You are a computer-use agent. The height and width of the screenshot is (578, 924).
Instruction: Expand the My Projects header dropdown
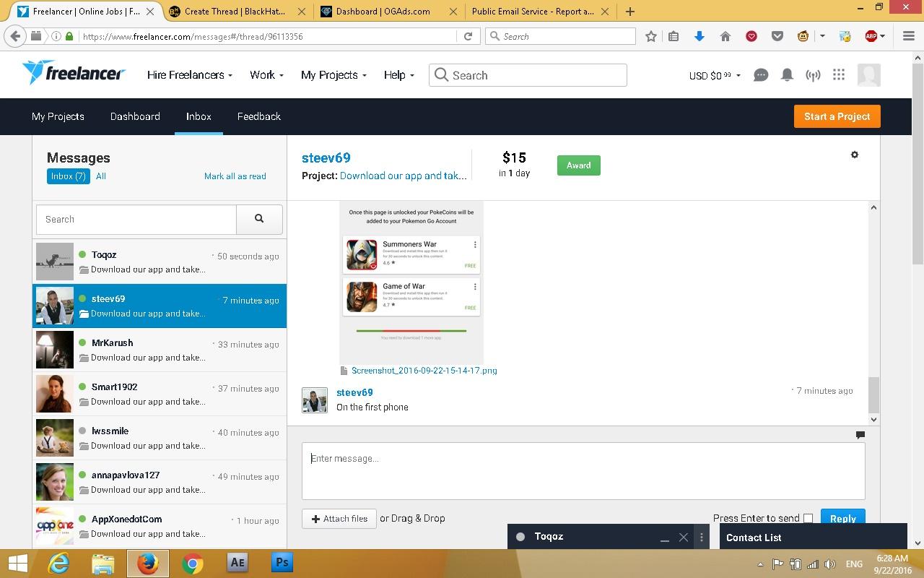pos(334,75)
